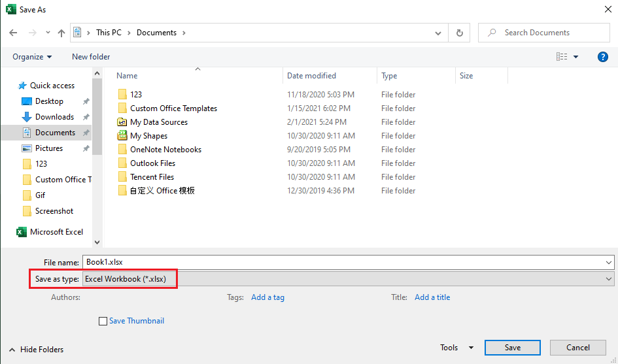Click navigation pane scroll up arrow
618x364 pixels.
97,73
